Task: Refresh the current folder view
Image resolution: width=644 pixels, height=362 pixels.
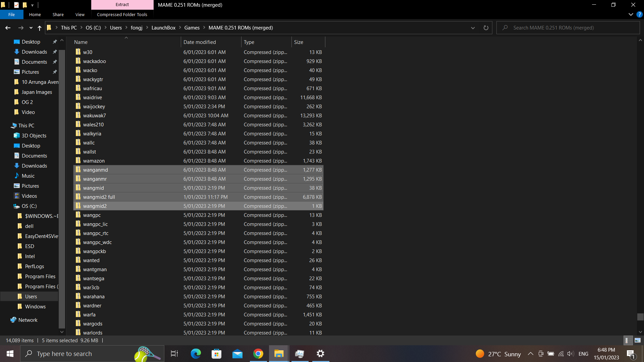Action: [x=486, y=28]
